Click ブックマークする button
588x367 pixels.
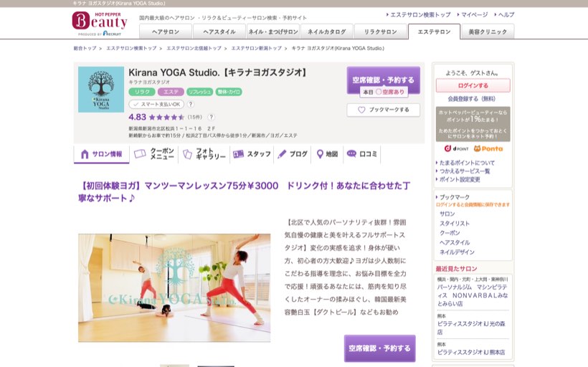tap(383, 110)
